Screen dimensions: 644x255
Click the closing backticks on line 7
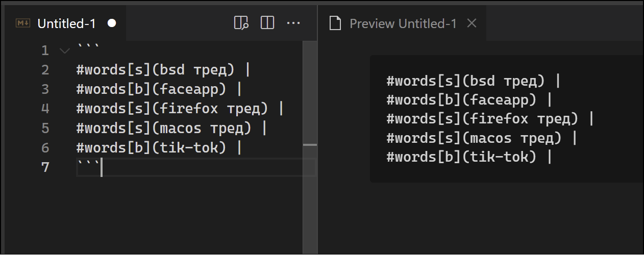coord(89,164)
